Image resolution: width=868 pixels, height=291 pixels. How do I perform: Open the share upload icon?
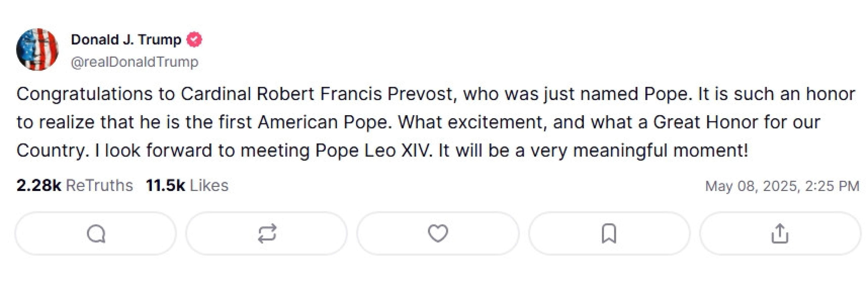[x=780, y=233]
